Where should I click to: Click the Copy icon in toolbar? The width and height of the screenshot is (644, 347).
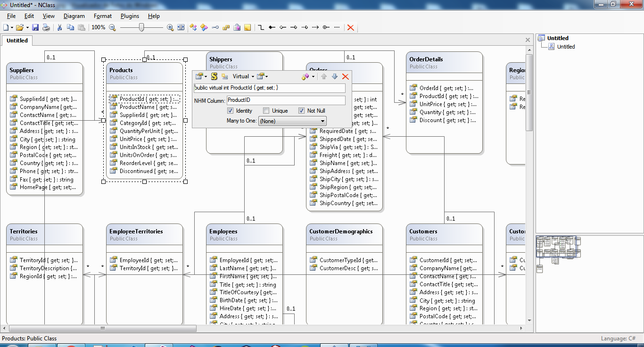(70, 27)
